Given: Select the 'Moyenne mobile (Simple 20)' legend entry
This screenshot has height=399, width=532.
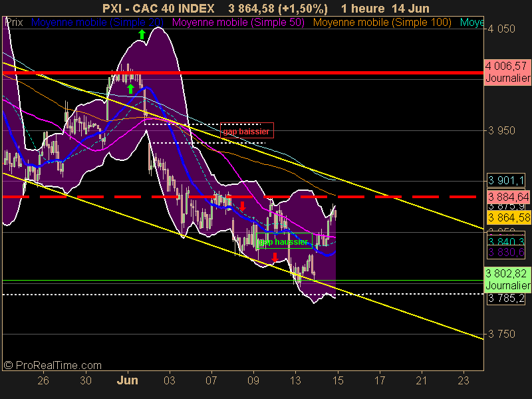Looking at the screenshot, I should (97, 23).
